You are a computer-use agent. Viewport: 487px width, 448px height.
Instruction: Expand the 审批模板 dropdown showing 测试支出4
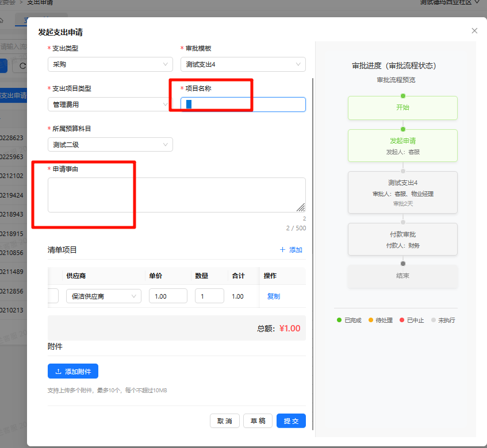[243, 64]
